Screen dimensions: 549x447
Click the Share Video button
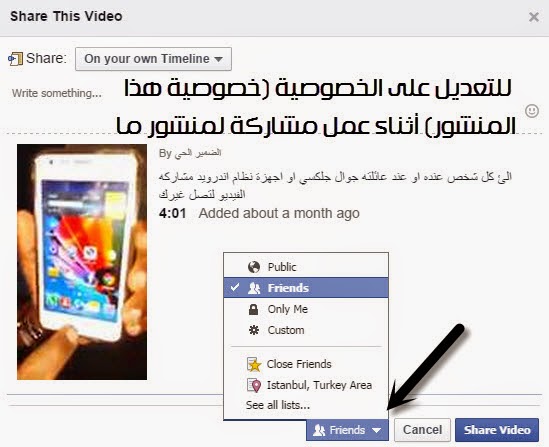point(497,430)
